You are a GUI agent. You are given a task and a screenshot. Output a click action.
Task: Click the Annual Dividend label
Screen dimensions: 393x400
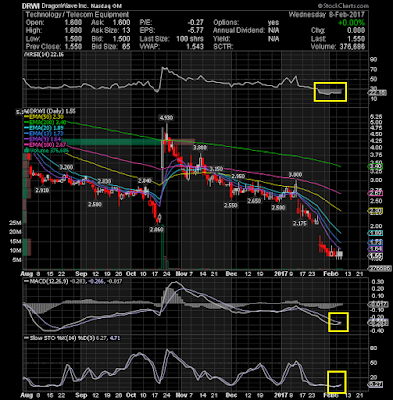coord(239,30)
